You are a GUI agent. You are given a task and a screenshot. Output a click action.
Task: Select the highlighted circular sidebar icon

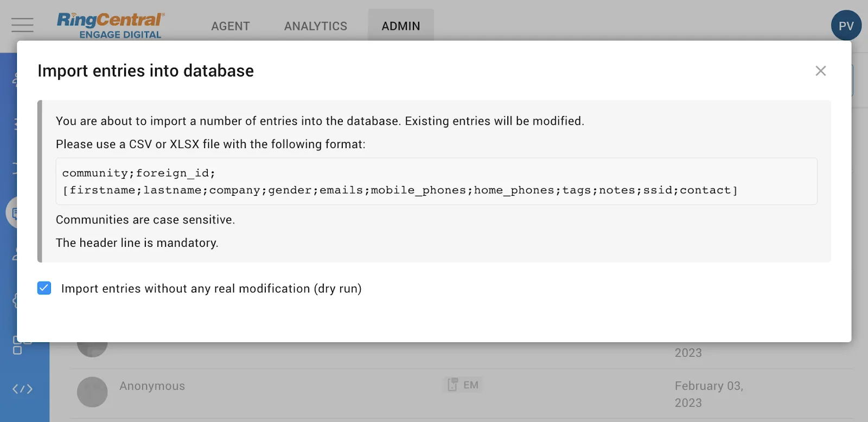tap(12, 213)
